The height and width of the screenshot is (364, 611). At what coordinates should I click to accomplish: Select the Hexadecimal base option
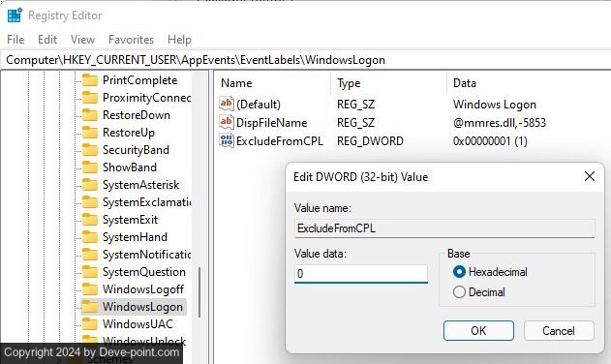[x=490, y=272]
